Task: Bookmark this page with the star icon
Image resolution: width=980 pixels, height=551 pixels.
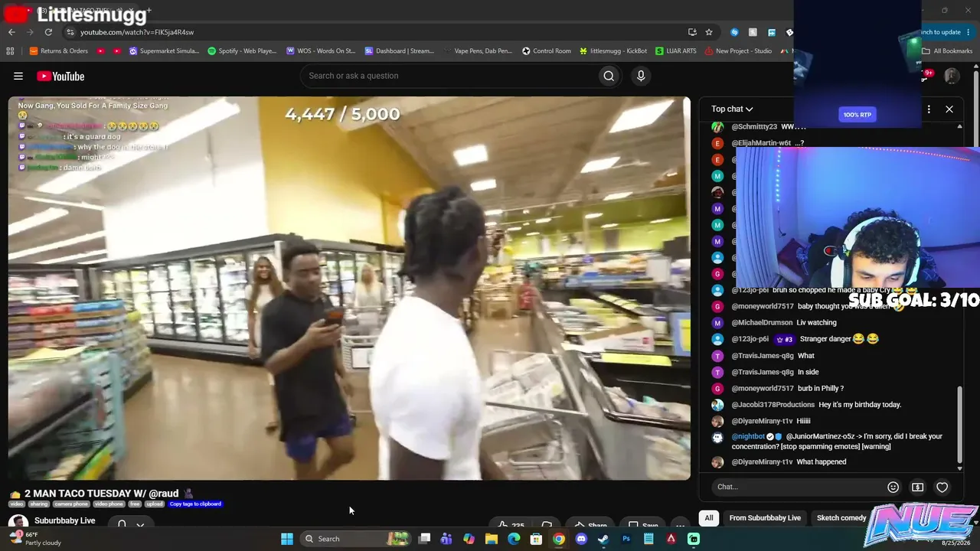Action: pyautogui.click(x=709, y=32)
